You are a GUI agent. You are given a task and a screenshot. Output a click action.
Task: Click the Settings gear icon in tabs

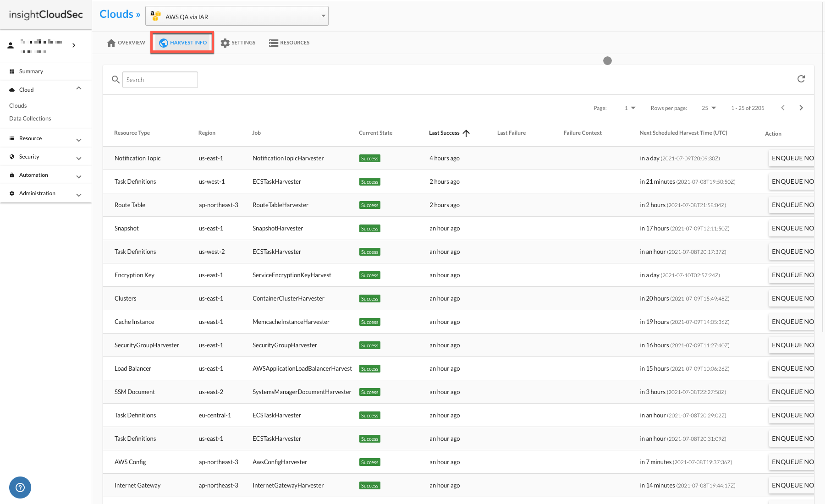pyautogui.click(x=225, y=43)
